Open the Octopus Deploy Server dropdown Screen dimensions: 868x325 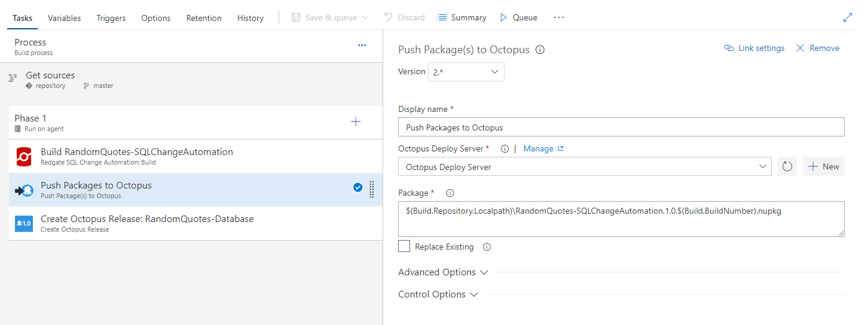coord(585,167)
